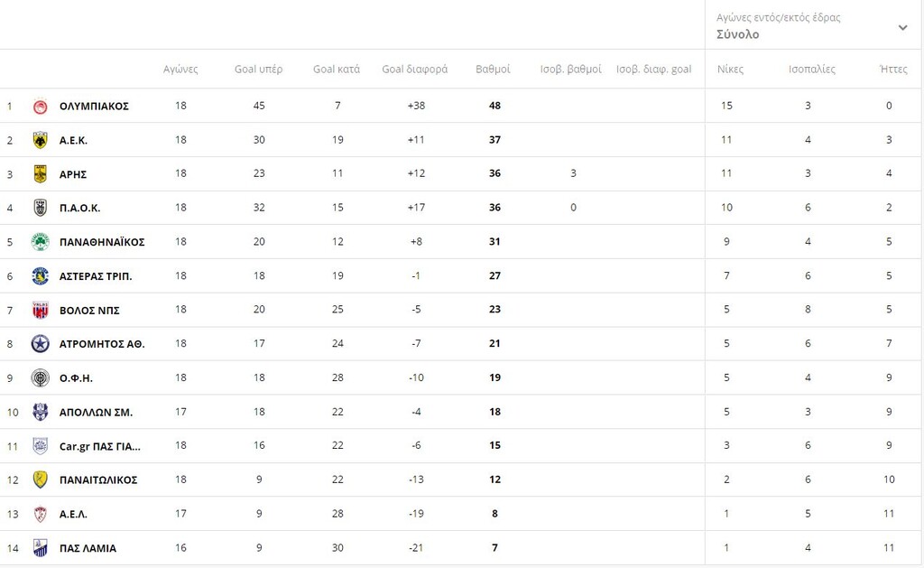Select the ΠΑΣ ΛΑΜΙΑ team name
Viewport: 924px width, 568px height.
(x=88, y=548)
